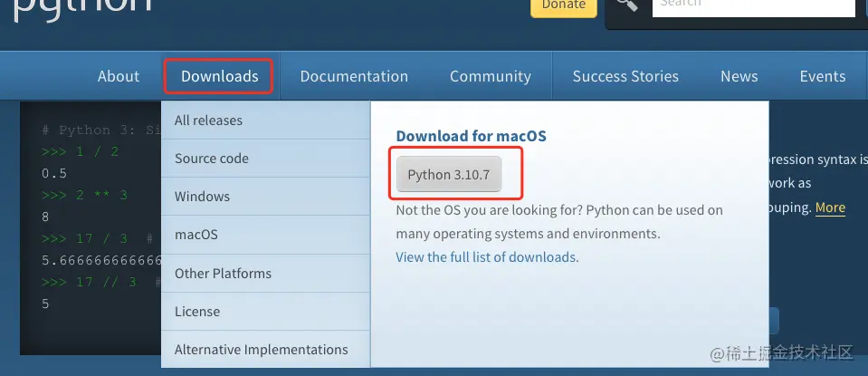Open License entry in Downloads dropdown
This screenshot has height=376, width=868.
click(x=266, y=312)
